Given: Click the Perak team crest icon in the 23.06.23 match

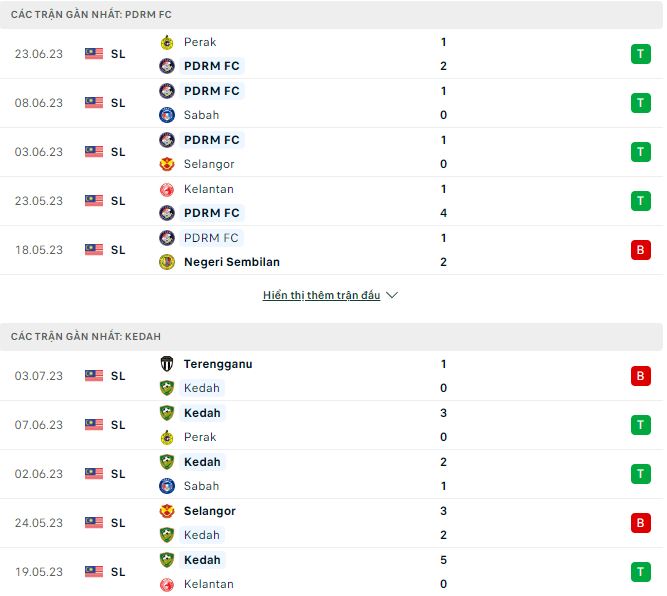Looking at the screenshot, I should pos(167,42).
